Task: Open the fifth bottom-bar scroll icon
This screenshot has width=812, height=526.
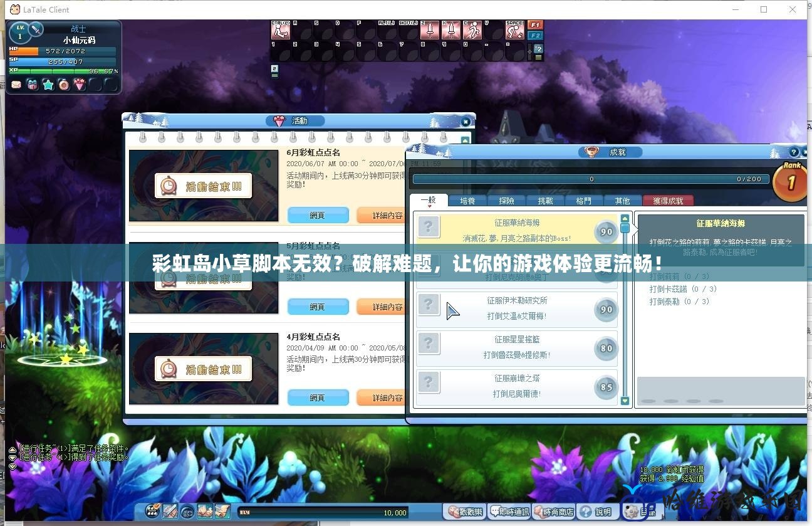Action: point(221,511)
